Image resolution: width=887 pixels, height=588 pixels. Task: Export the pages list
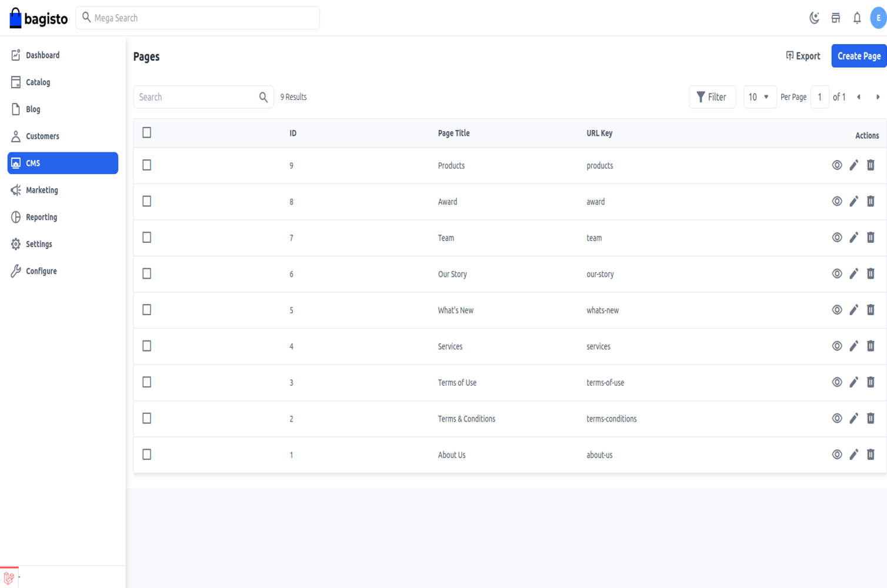(x=803, y=56)
